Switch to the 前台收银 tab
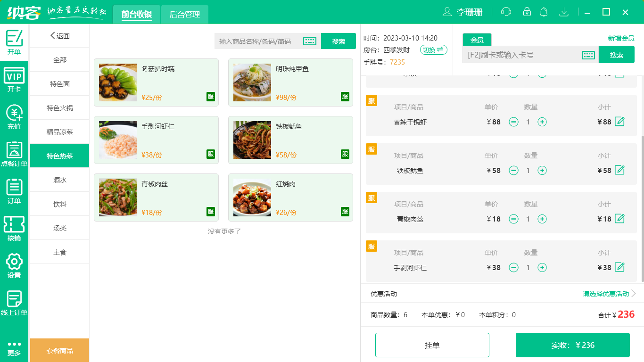The height and width of the screenshot is (362, 644). (136, 14)
